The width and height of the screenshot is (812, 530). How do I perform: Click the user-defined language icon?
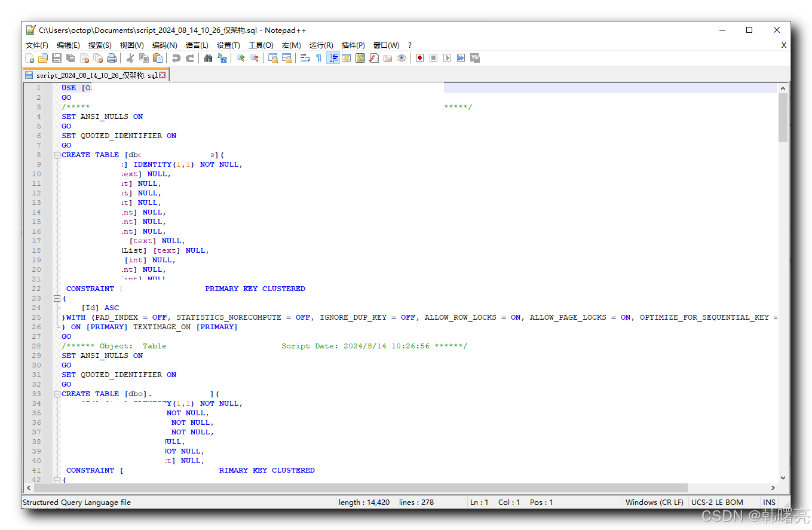pos(346,58)
